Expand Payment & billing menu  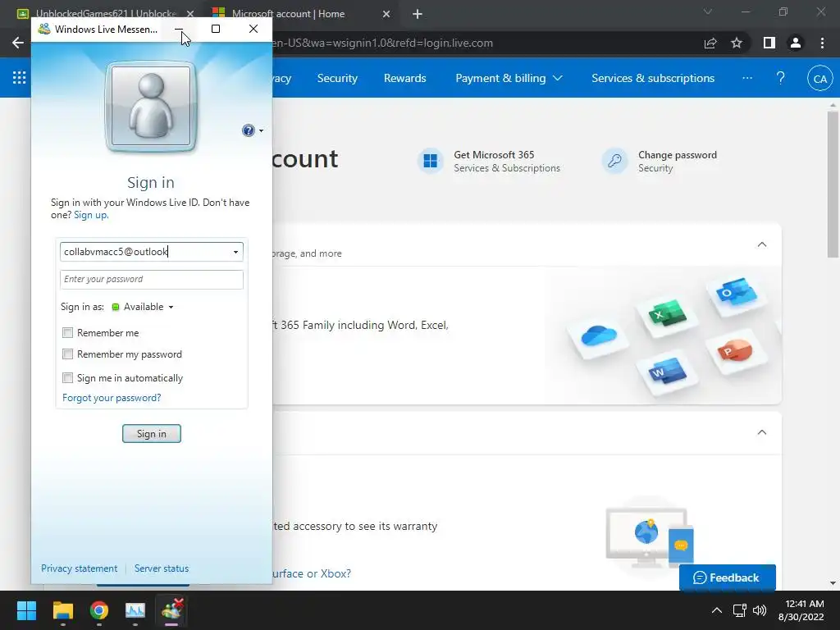pos(509,78)
